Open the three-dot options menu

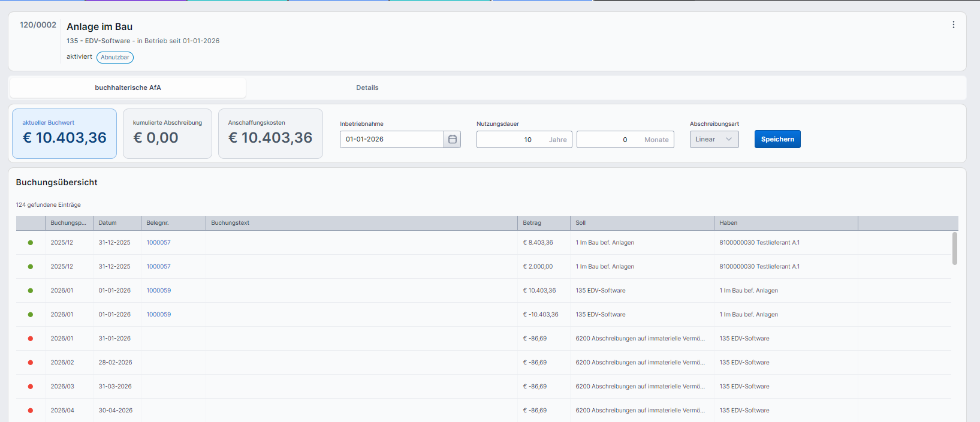[953, 25]
